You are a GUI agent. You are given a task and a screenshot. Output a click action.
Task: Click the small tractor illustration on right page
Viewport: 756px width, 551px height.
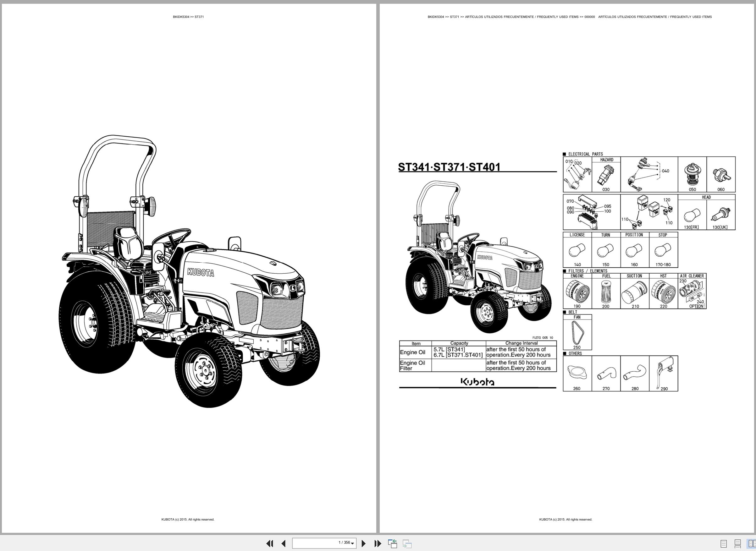(x=479, y=257)
